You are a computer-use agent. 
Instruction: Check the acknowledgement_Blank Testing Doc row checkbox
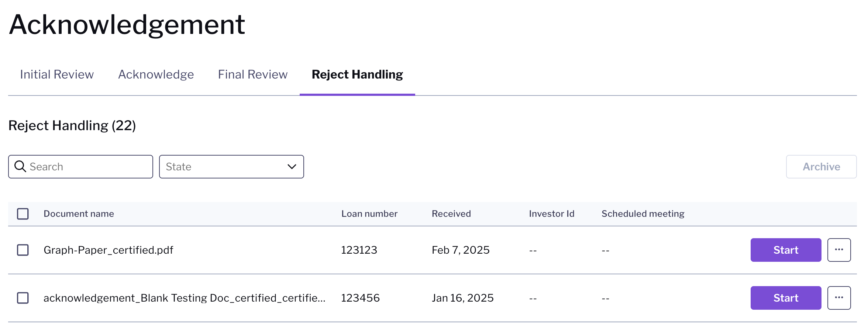click(23, 298)
